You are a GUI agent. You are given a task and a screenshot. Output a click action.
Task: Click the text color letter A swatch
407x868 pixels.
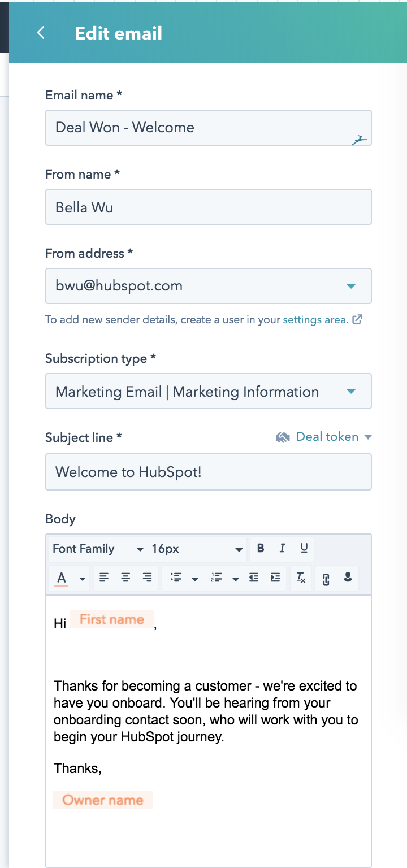coord(62,578)
